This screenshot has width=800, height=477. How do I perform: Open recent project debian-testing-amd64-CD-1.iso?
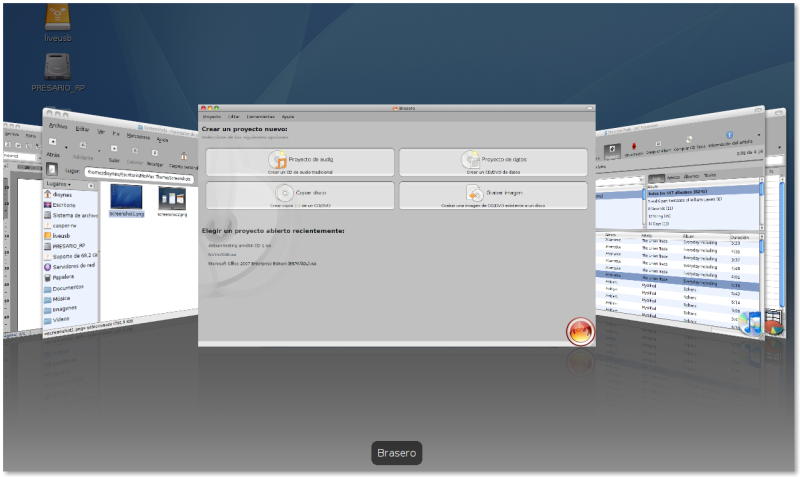coord(239,245)
